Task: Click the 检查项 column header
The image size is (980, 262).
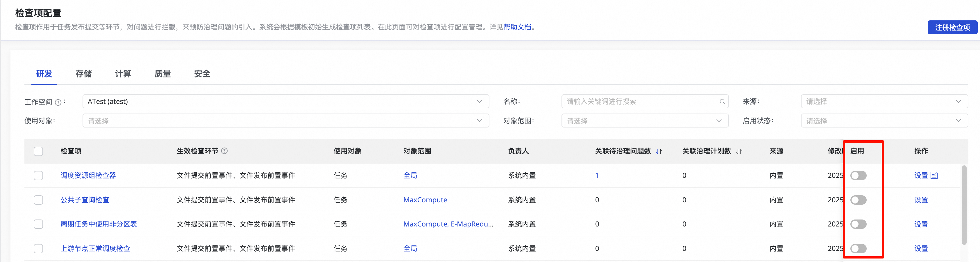Action: click(71, 151)
